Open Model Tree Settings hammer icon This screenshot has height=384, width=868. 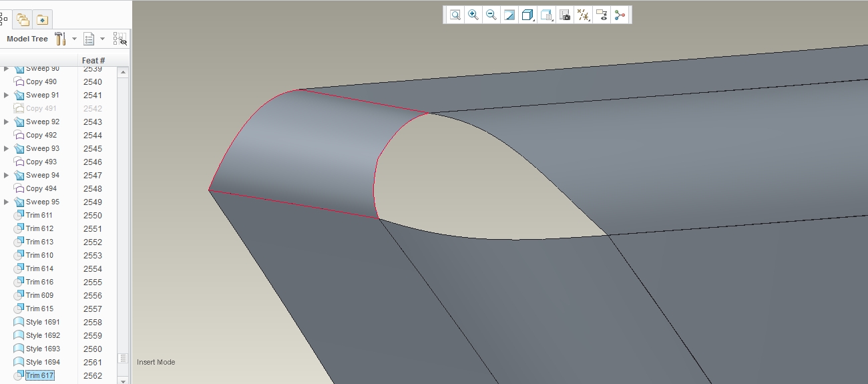tap(60, 39)
